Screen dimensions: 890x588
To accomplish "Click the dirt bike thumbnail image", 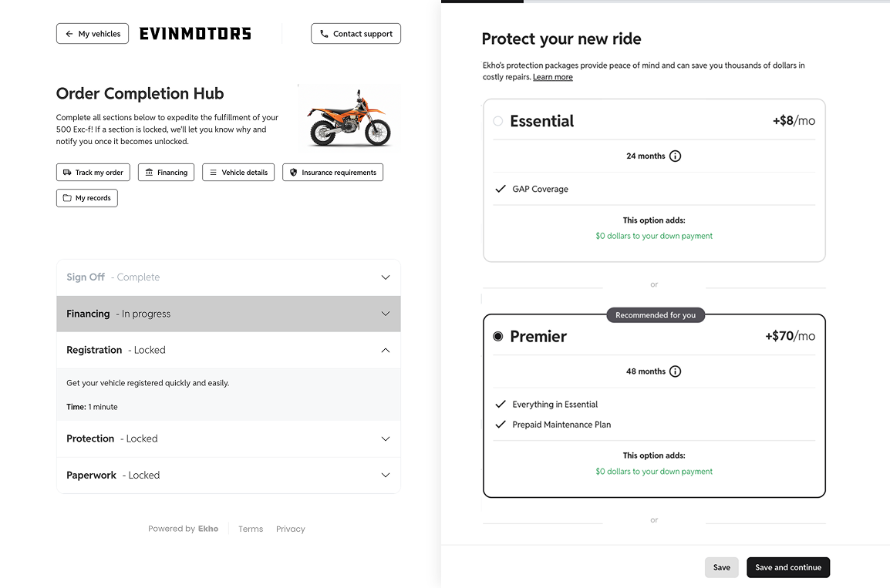I will click(349, 116).
